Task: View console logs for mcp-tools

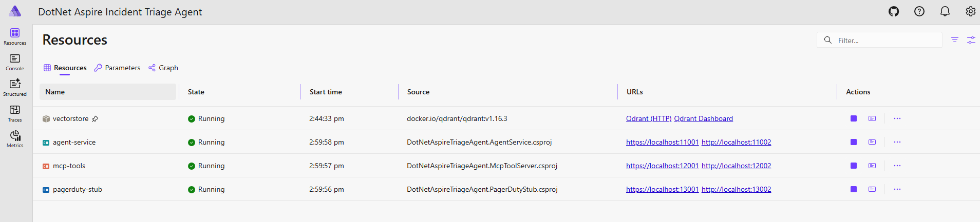Action: [872, 166]
